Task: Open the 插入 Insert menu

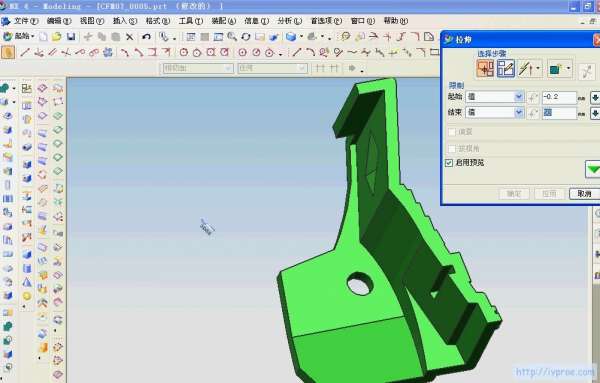Action: 125,21
